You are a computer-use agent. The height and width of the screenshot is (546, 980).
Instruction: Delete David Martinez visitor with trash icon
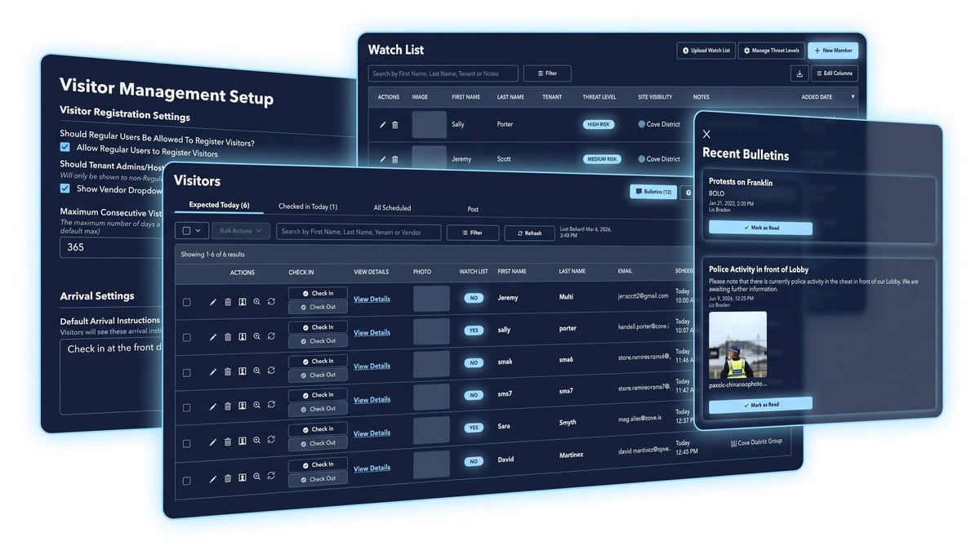coord(228,477)
